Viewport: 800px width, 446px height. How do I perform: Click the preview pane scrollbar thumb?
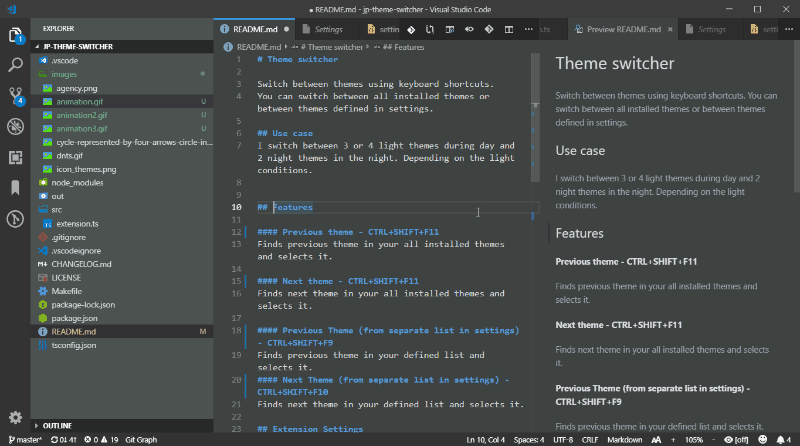[x=796, y=116]
